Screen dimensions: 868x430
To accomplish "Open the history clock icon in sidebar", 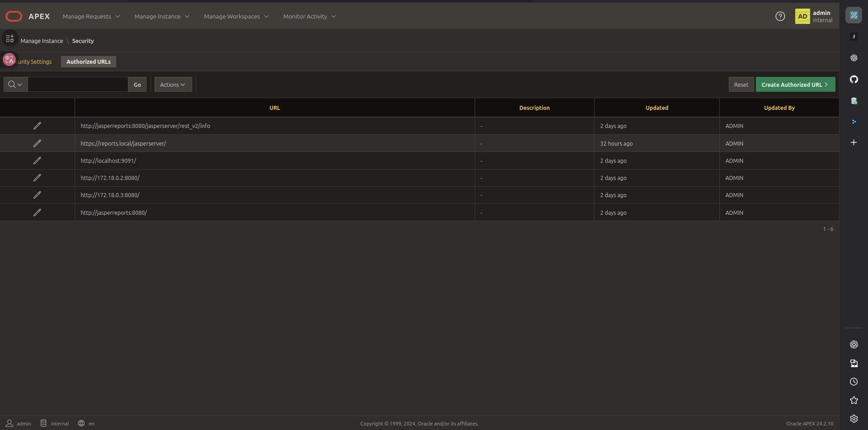I will pos(854,382).
